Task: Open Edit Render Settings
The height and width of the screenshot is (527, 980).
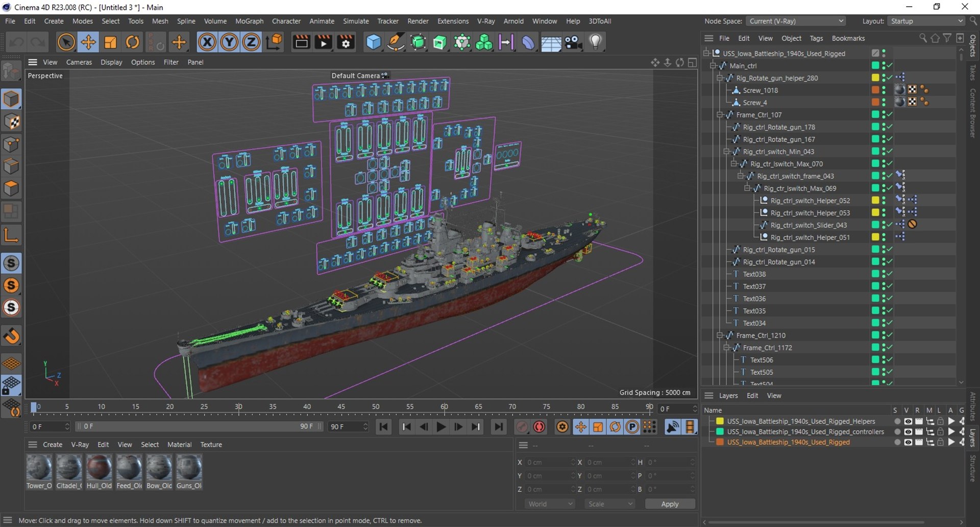Action: click(346, 42)
